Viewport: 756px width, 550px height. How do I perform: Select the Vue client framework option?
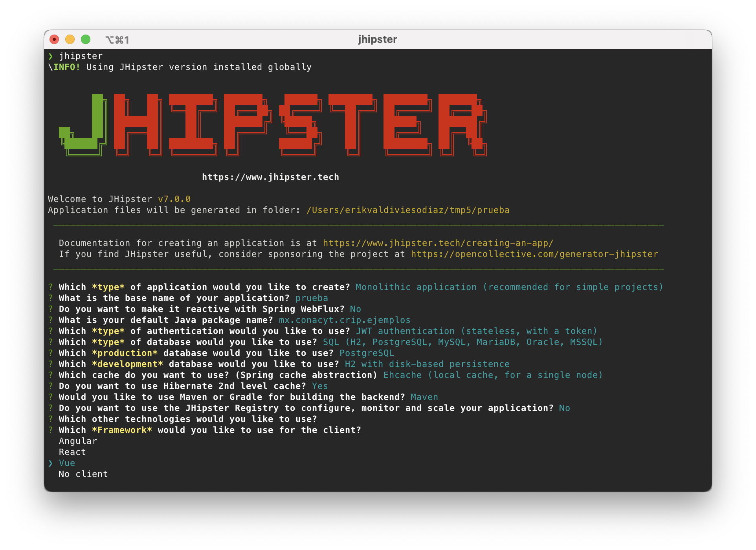point(67,463)
